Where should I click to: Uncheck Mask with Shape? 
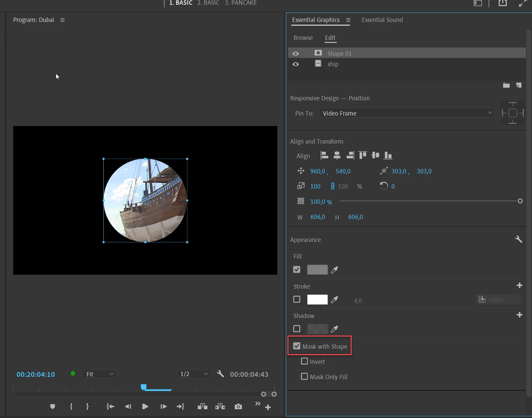click(297, 346)
